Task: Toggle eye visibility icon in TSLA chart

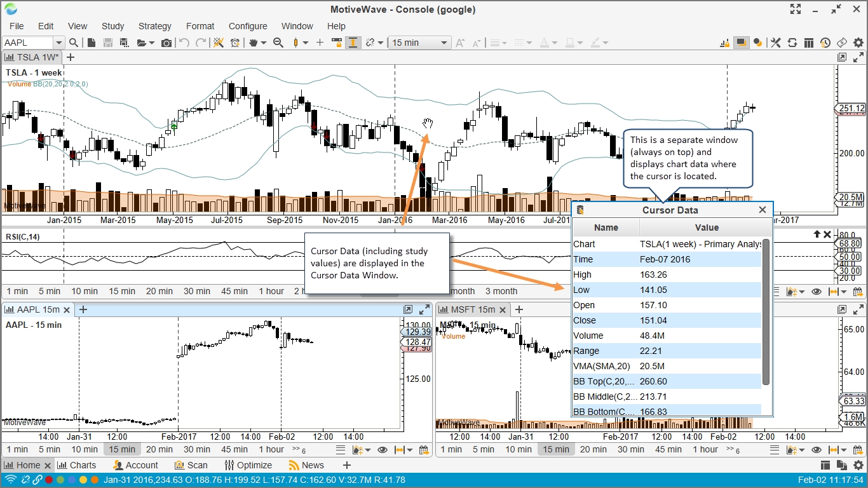Action: (x=817, y=292)
